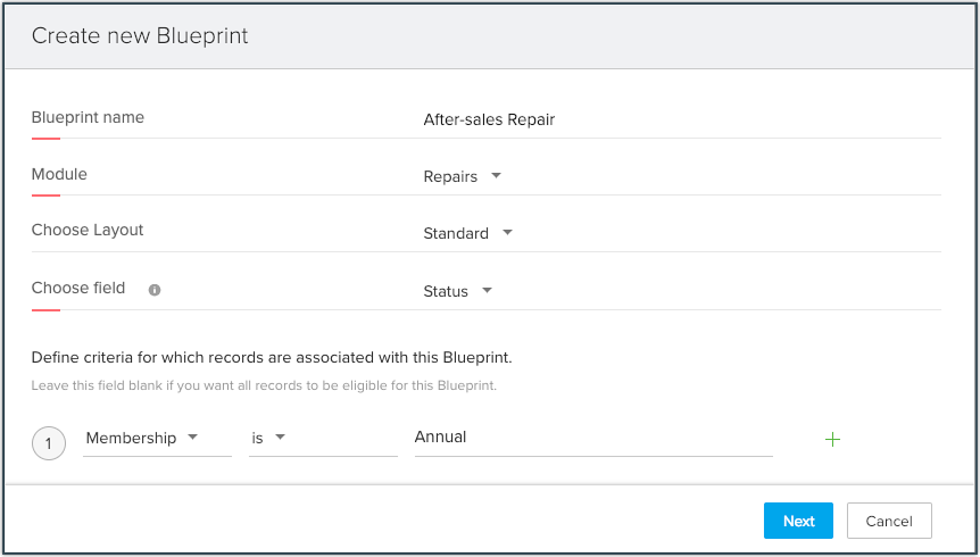The image size is (980, 557).
Task: Add a criteria row with the green plus
Action: tap(832, 439)
